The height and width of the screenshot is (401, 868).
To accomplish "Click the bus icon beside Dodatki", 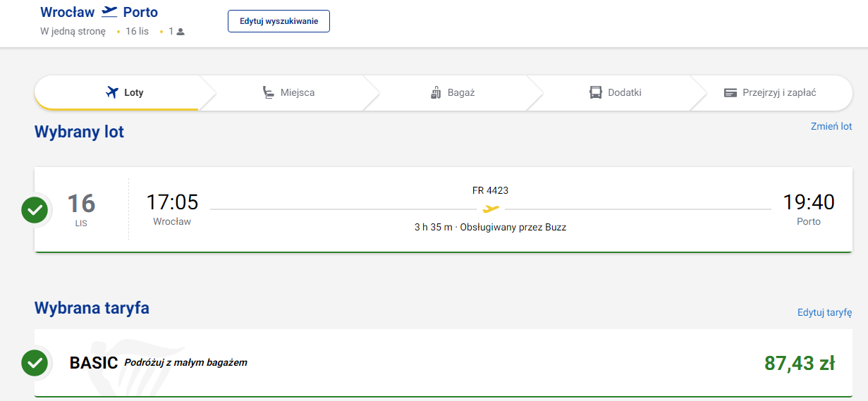I will [x=596, y=92].
